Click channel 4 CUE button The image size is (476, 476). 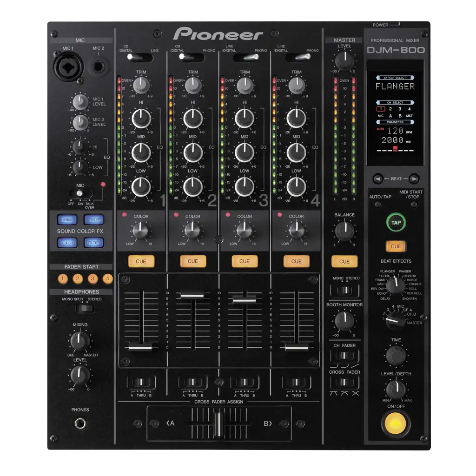(296, 261)
